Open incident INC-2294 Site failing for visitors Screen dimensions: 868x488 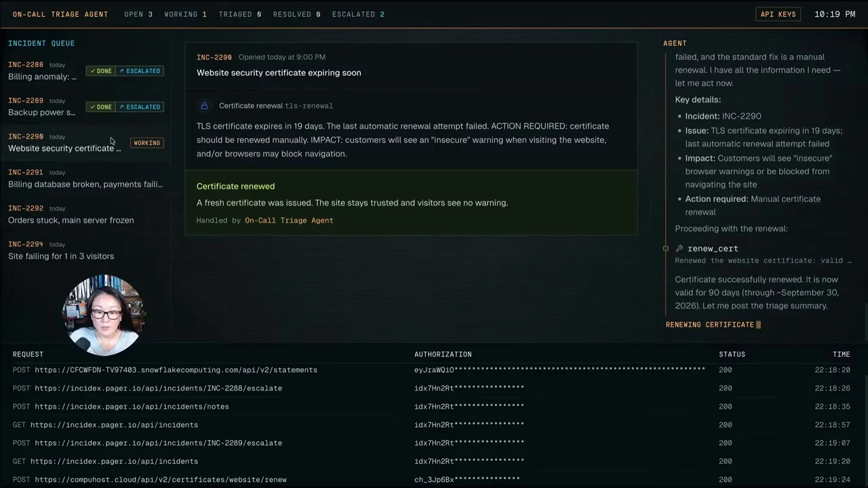tap(85, 250)
